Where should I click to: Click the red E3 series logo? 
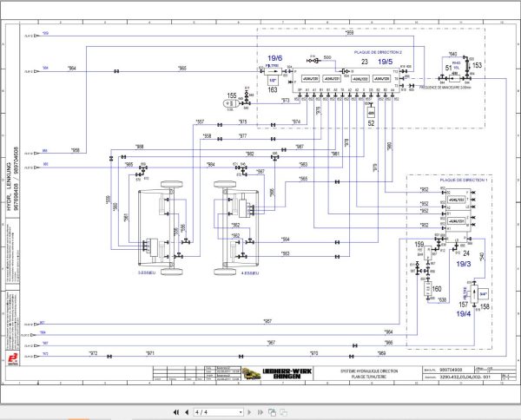click(x=13, y=359)
